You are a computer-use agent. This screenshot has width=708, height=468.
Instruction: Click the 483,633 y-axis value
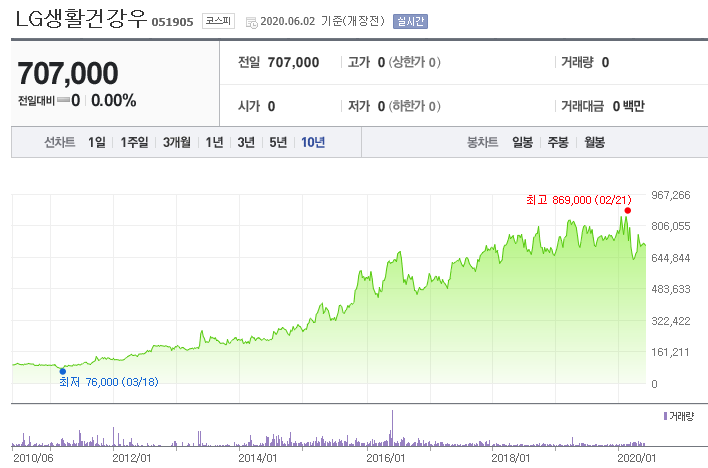pos(671,289)
